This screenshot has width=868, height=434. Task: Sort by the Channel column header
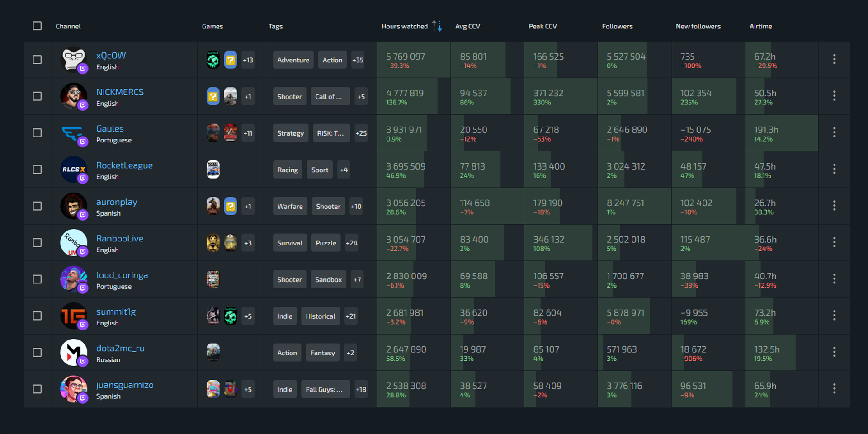tap(68, 26)
